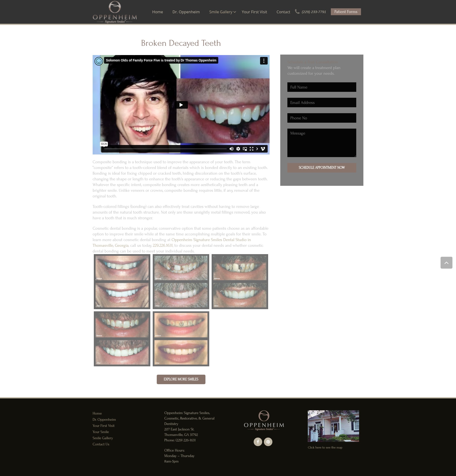Select '207 East Jackson St.' address text
Image resolution: width=456 pixels, height=476 pixels.
tap(179, 429)
